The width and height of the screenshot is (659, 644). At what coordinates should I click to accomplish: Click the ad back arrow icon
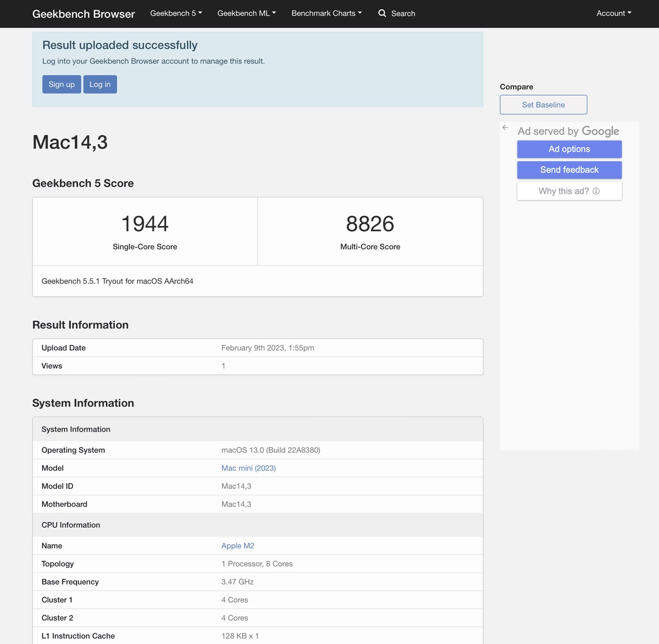[505, 128]
